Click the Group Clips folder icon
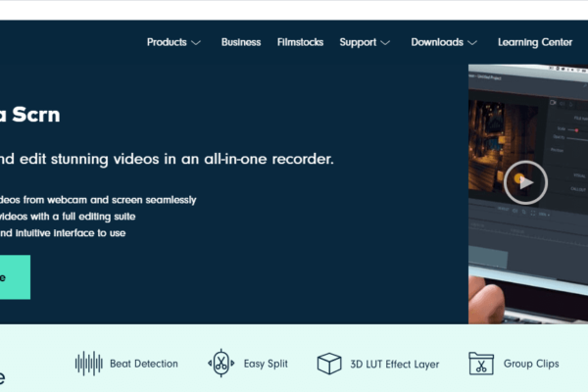This screenshot has width=588, height=392. [481, 364]
